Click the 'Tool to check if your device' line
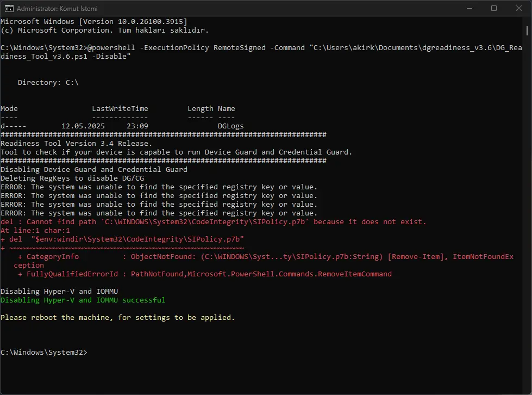Image resolution: width=532 pixels, height=395 pixels. [177, 152]
